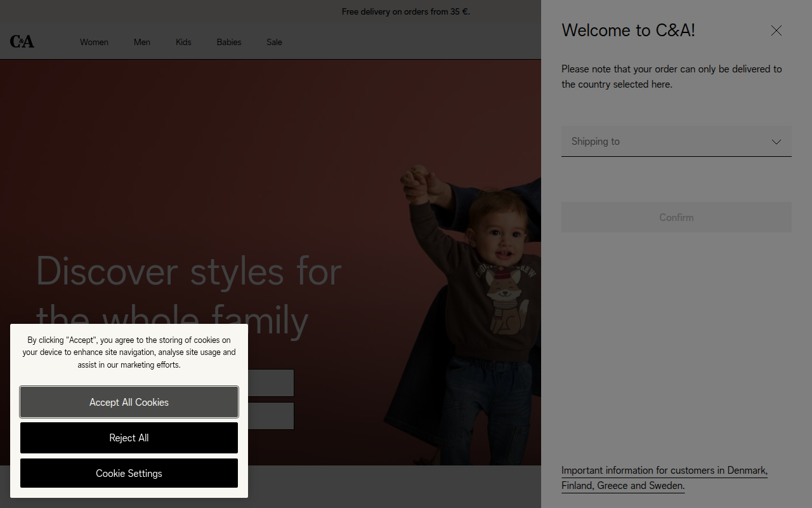
Task: Open the Shipping to dropdown
Action: click(x=676, y=141)
